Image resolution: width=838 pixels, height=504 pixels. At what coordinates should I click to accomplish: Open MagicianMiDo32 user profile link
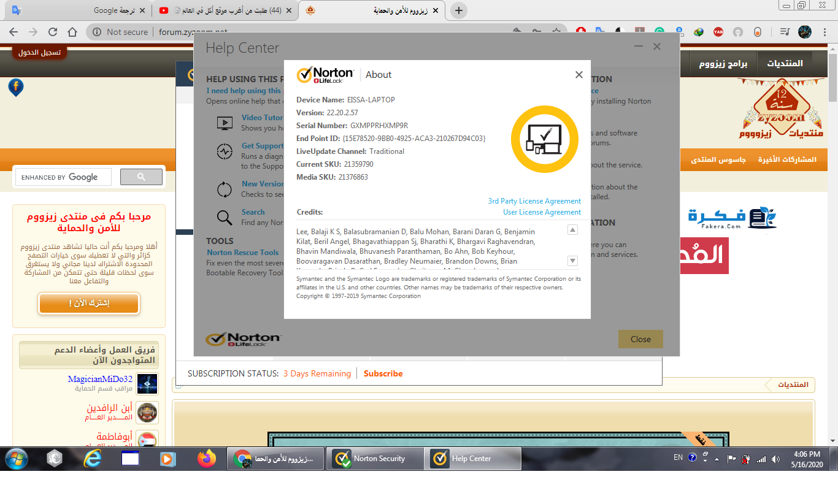pos(100,380)
